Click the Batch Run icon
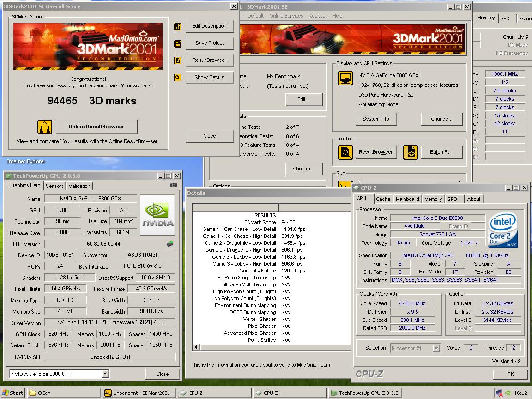Screen dimensions: 532x399 (x=411, y=152)
